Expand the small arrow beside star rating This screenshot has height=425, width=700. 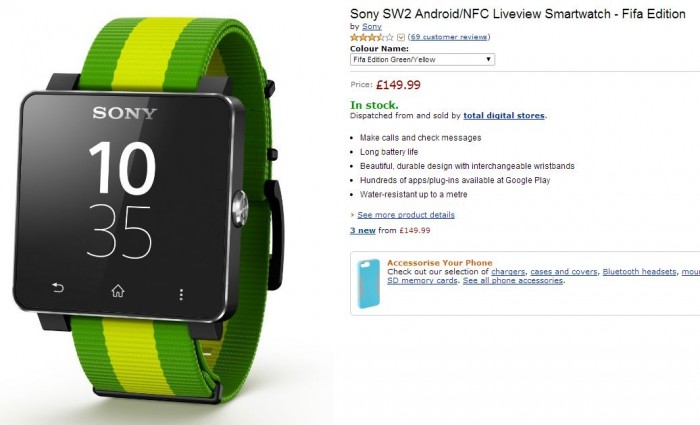[x=401, y=38]
